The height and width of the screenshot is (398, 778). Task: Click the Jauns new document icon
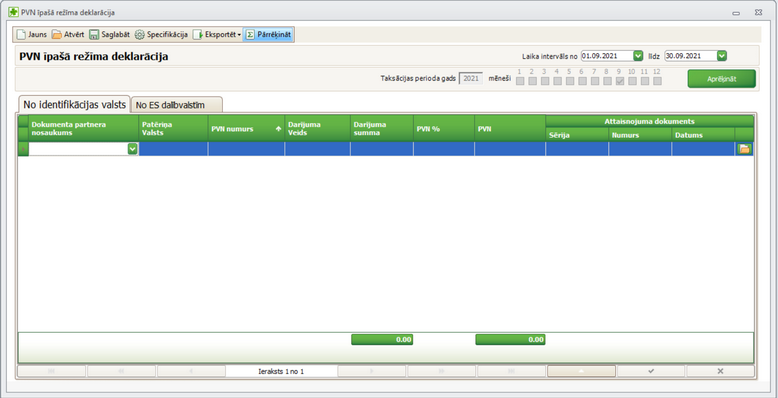pos(20,35)
